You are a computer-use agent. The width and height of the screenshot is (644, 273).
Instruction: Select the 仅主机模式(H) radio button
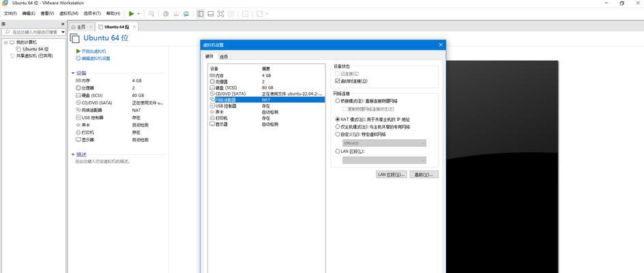tap(338, 127)
